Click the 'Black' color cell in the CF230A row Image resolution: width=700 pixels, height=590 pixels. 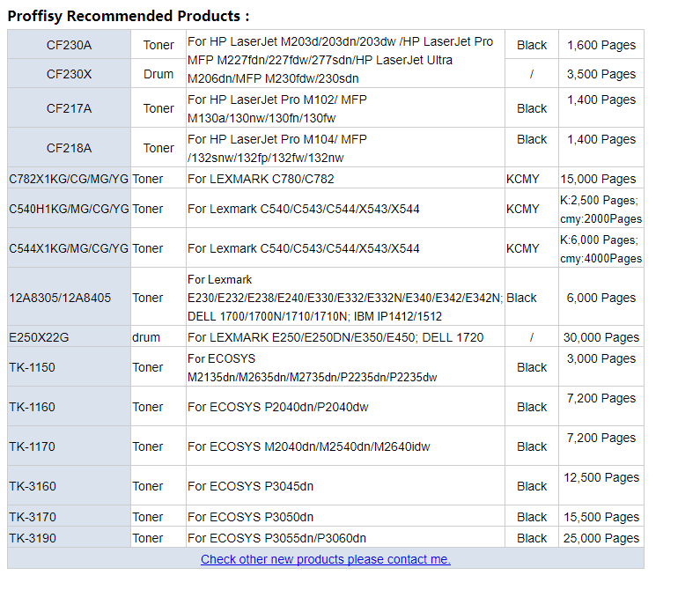tap(531, 45)
